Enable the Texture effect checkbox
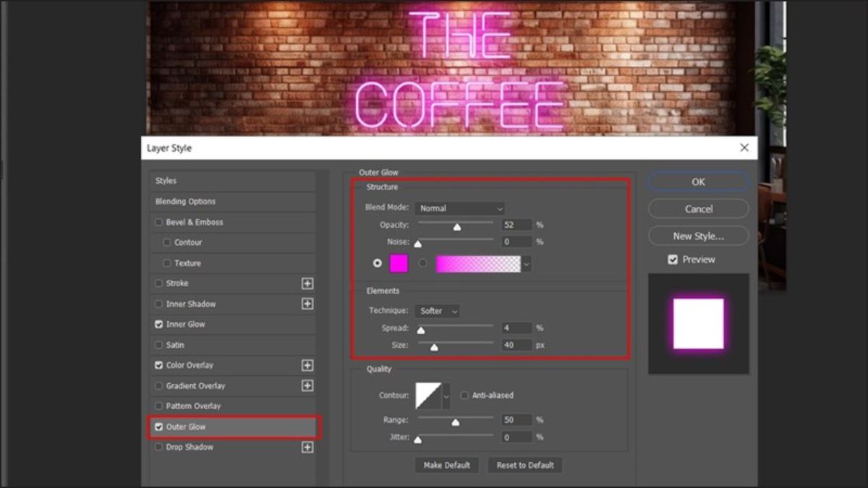868x488 pixels. (x=167, y=263)
